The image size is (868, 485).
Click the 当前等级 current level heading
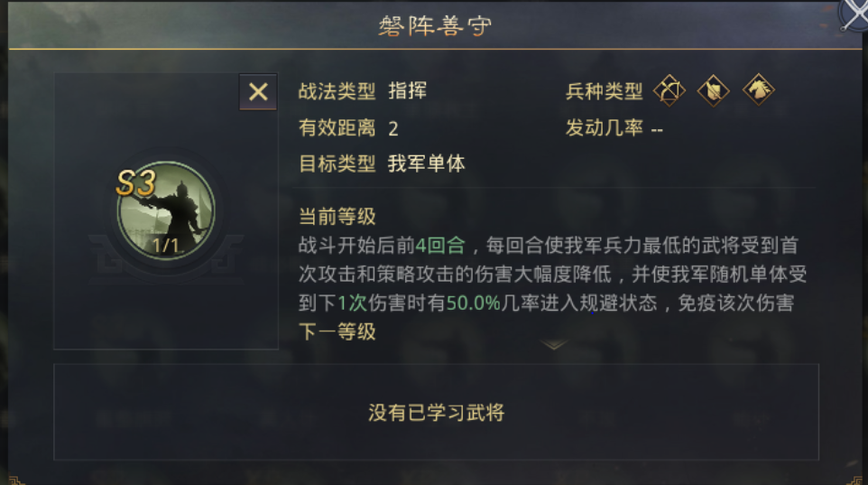[x=337, y=216]
